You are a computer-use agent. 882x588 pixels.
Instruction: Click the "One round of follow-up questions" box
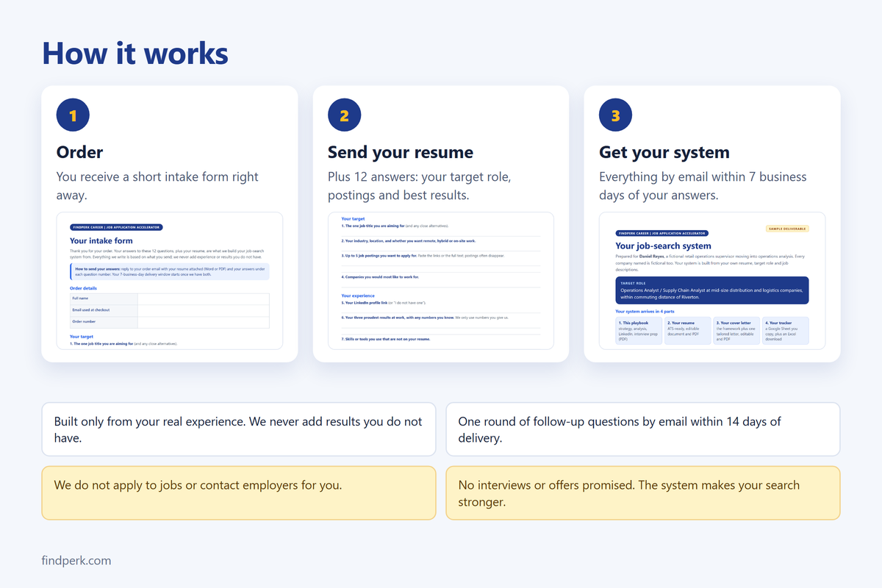[643, 429]
